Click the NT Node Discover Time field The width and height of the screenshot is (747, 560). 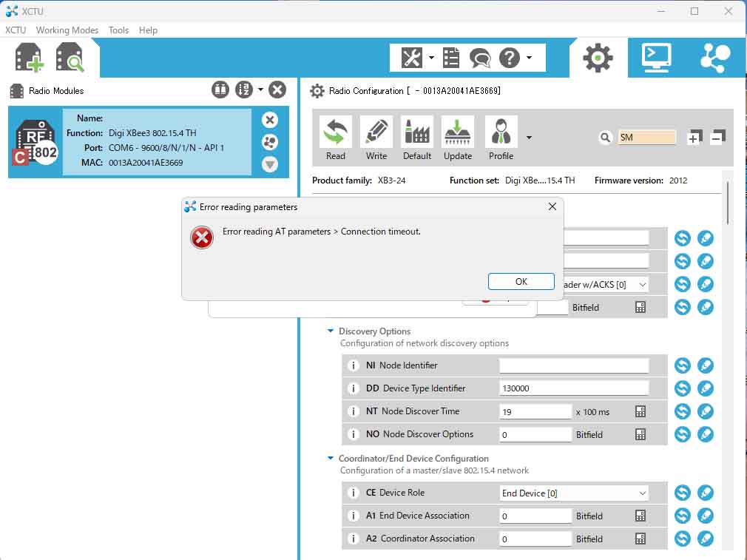tap(535, 411)
